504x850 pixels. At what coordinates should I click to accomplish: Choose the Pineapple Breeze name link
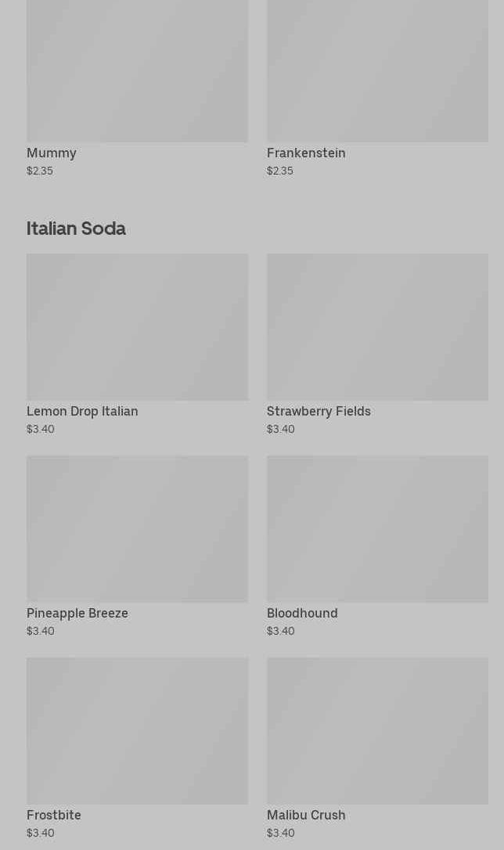[77, 614]
